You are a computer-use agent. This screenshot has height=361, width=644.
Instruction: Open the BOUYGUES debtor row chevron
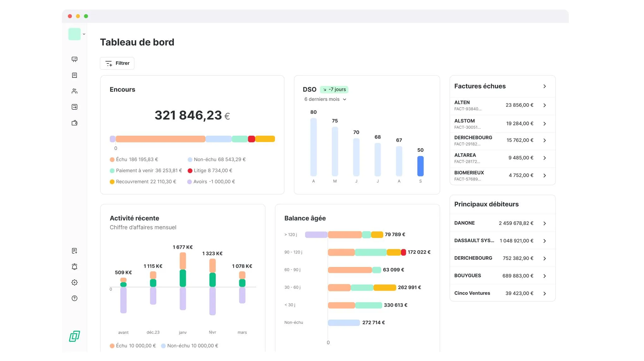545,276
